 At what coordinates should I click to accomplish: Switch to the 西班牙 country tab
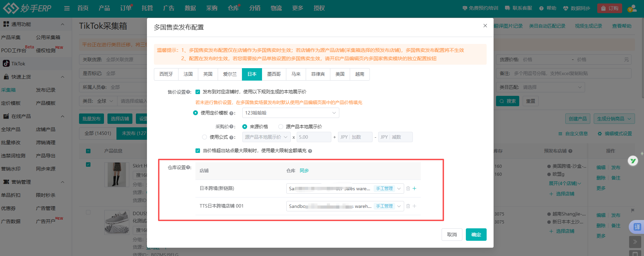[x=166, y=74]
